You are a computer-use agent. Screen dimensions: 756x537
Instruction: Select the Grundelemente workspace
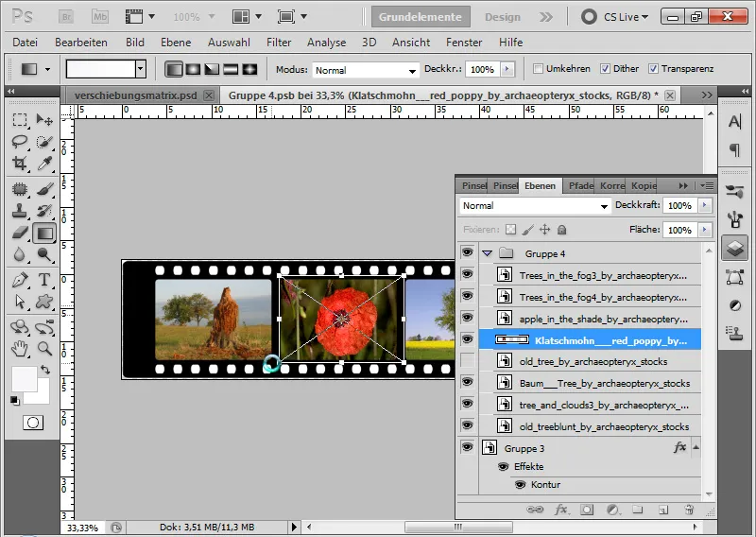pyautogui.click(x=420, y=17)
